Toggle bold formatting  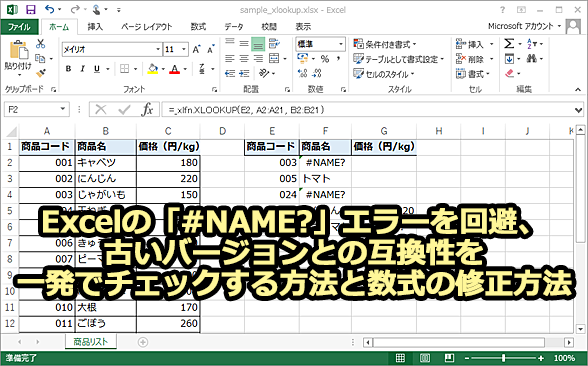click(x=68, y=69)
